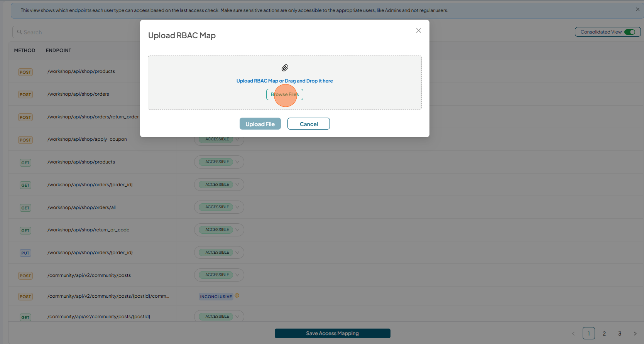Click the PUT method badge
Image resolution: width=644 pixels, height=344 pixels.
tap(25, 253)
